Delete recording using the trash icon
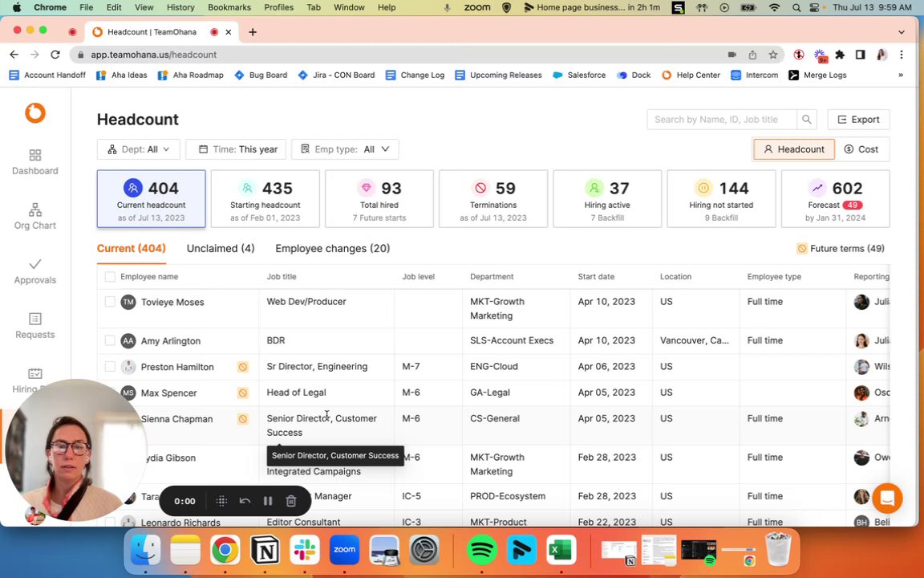 pos(291,501)
